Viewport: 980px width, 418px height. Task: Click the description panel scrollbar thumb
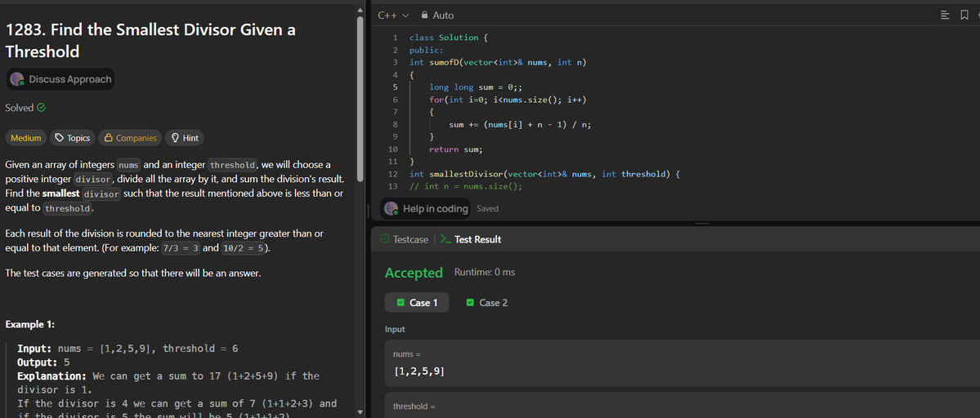(x=360, y=100)
